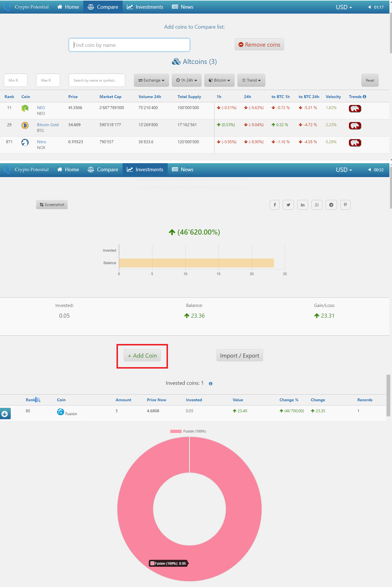Click the Remove coins button

(x=259, y=45)
